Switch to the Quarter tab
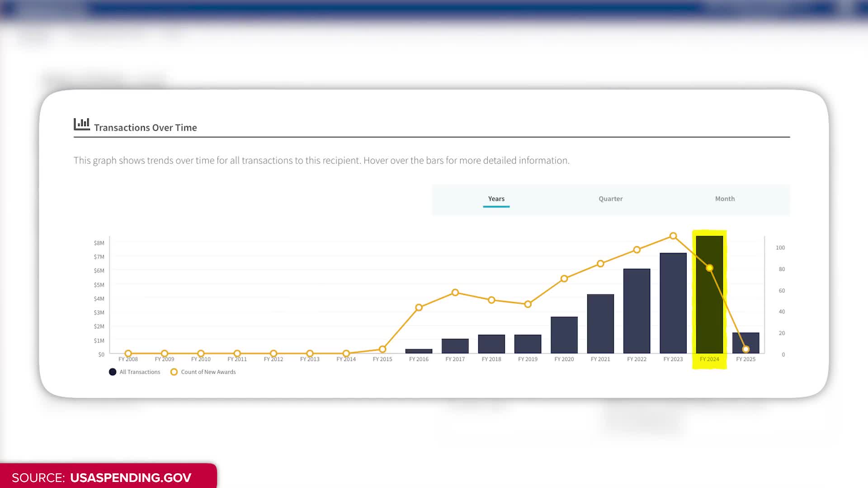The image size is (868, 488). point(610,199)
